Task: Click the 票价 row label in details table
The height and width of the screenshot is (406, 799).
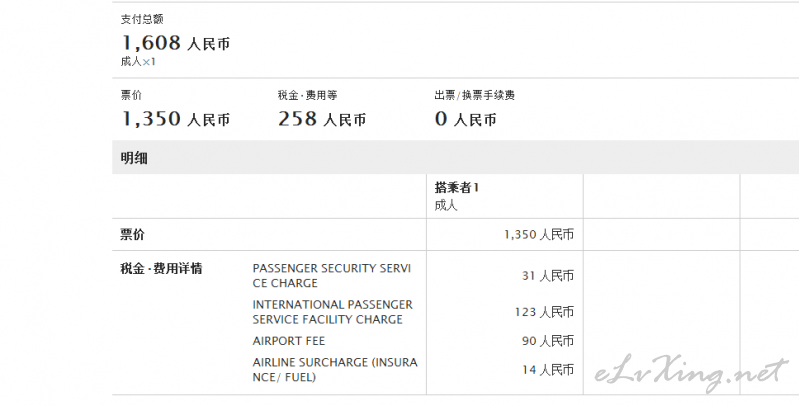Action: 132,234
